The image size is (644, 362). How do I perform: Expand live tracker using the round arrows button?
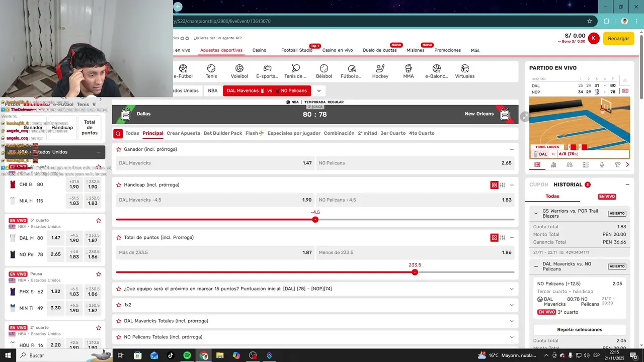click(x=524, y=117)
